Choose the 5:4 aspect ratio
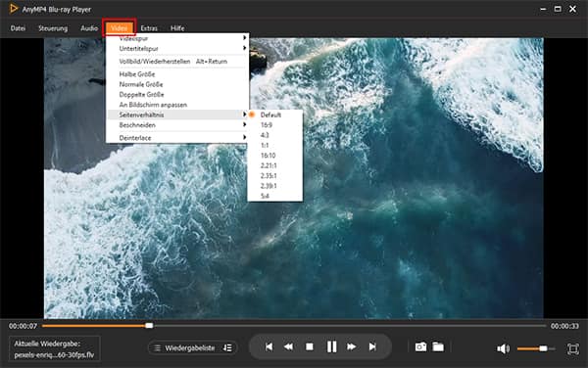The width and height of the screenshot is (588, 368). [x=275, y=196]
